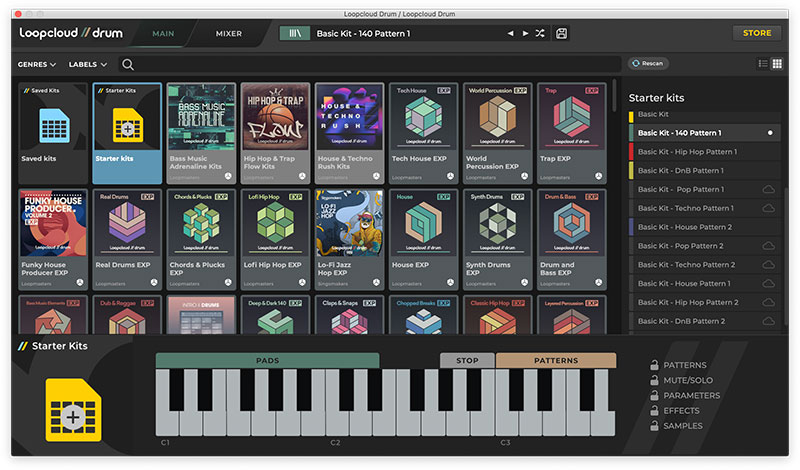This screenshot has width=800, height=470.
Task: Toggle the PARAMETERS lock
Action: (654, 395)
